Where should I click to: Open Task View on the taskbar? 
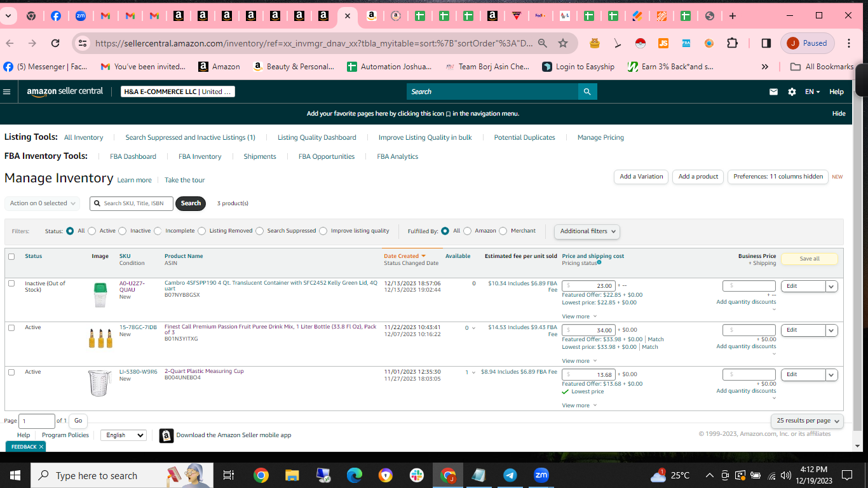(x=229, y=475)
